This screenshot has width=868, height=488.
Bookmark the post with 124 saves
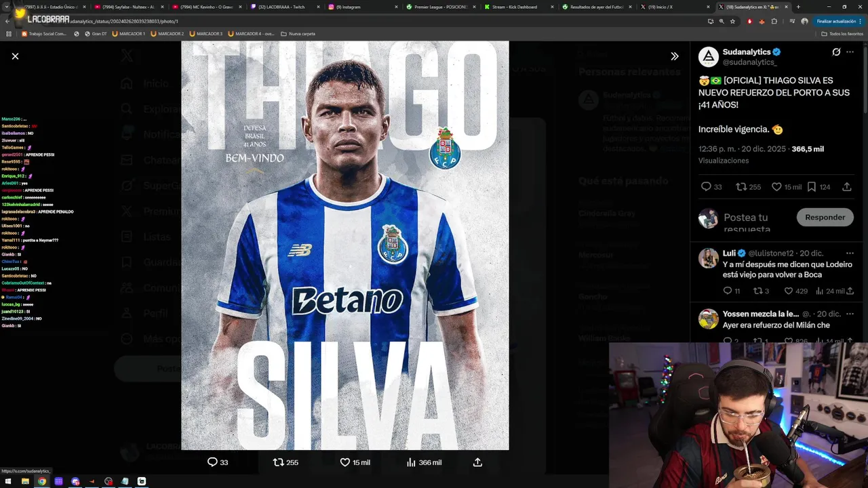[x=818, y=187]
